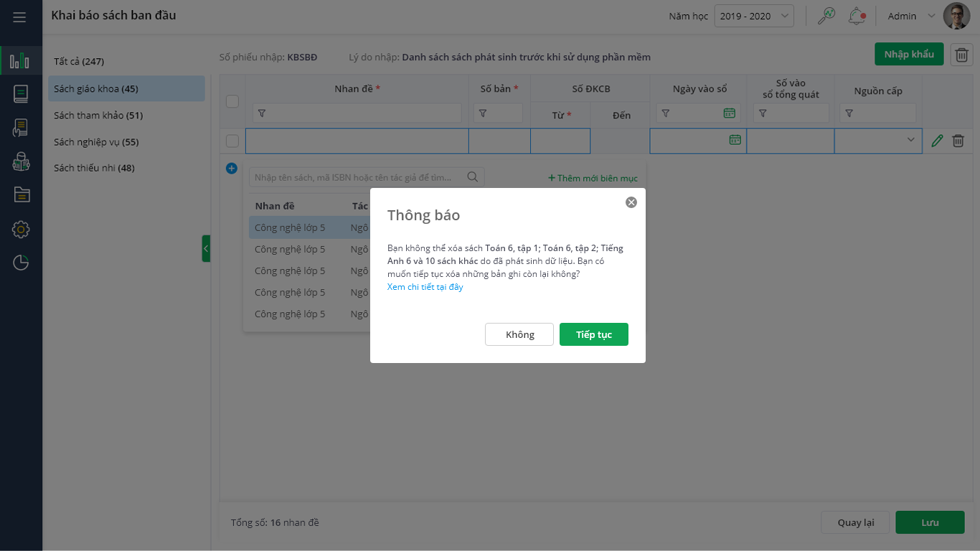
Task: Click the settings gear sidebar icon
Action: [21, 230]
